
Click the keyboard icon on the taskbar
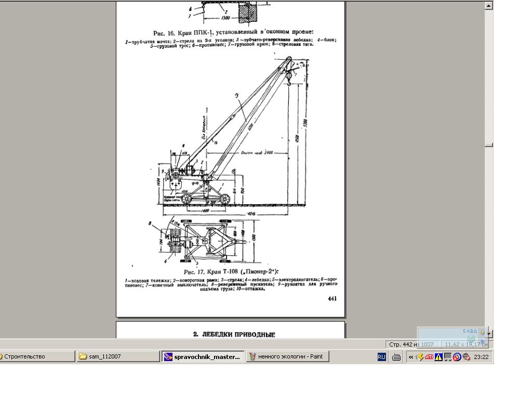tap(396, 357)
